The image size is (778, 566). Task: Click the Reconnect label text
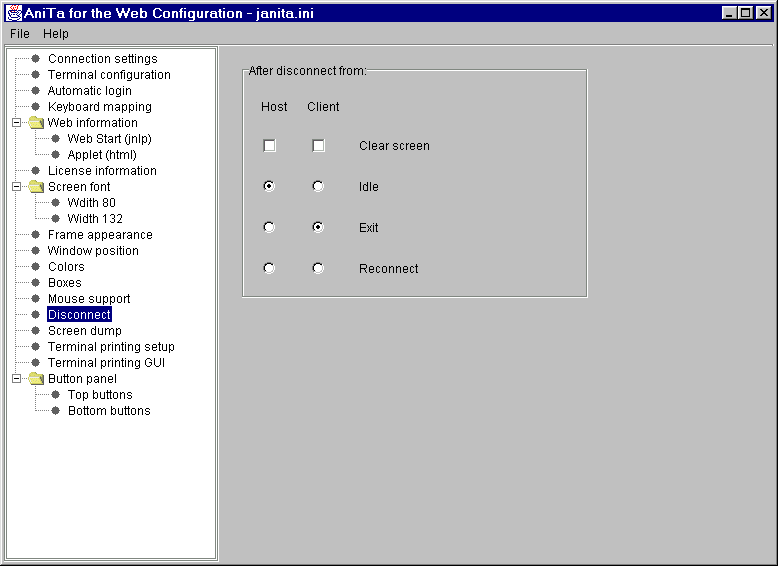pos(389,268)
